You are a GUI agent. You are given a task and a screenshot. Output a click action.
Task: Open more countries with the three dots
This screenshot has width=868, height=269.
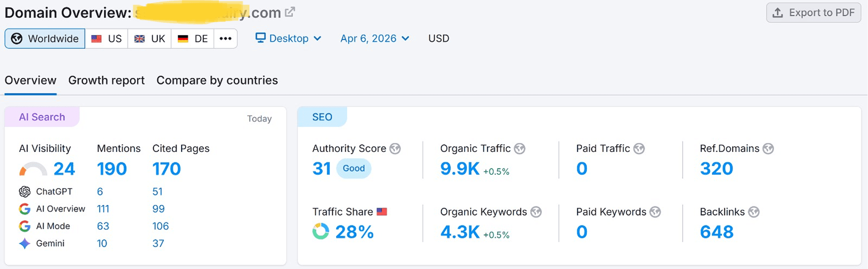coord(225,39)
